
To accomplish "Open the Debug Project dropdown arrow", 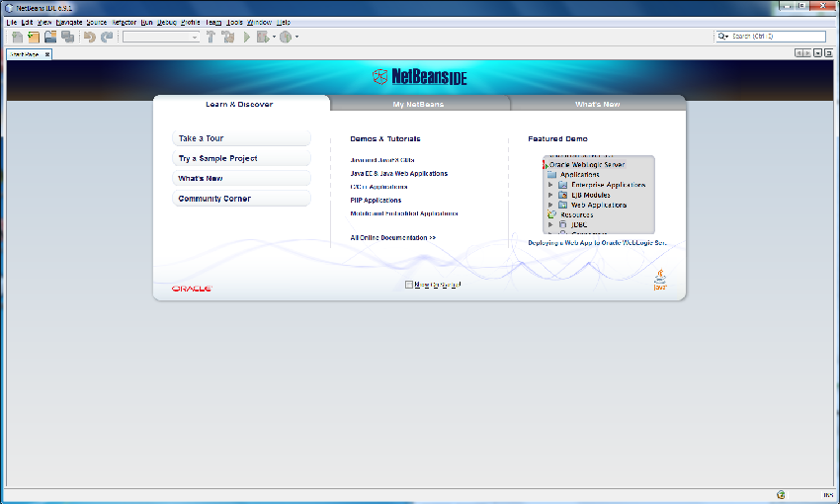I will 274,38.
